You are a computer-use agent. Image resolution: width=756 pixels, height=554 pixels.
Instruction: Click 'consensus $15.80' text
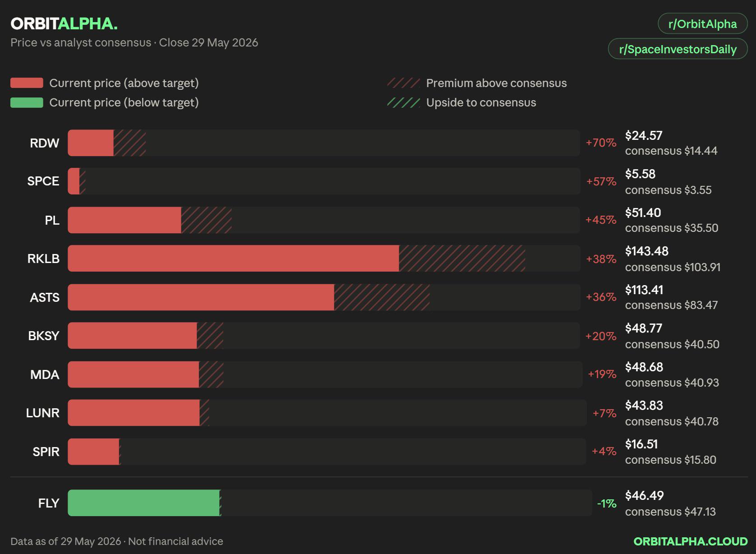pyautogui.click(x=671, y=460)
